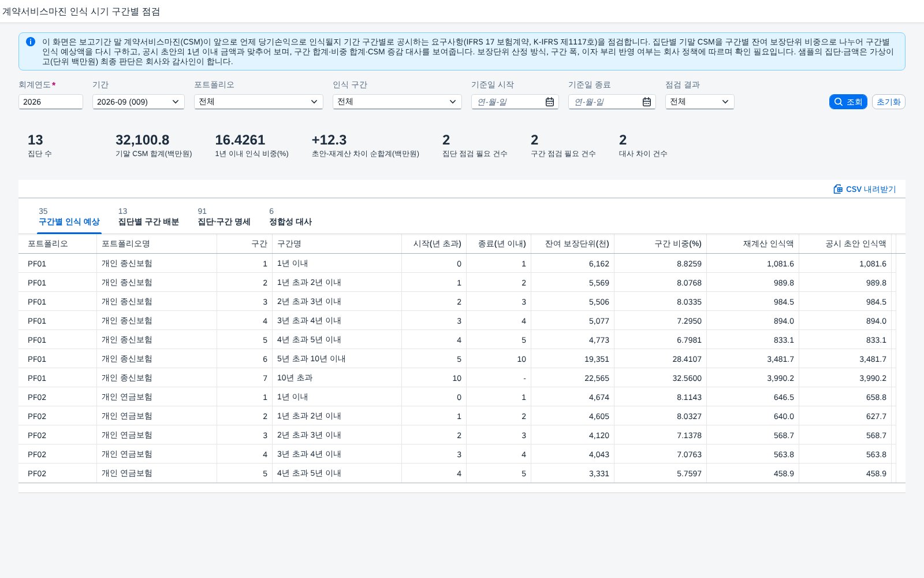
Task: Click the 10년 초과 row cell
Action: coord(337,378)
